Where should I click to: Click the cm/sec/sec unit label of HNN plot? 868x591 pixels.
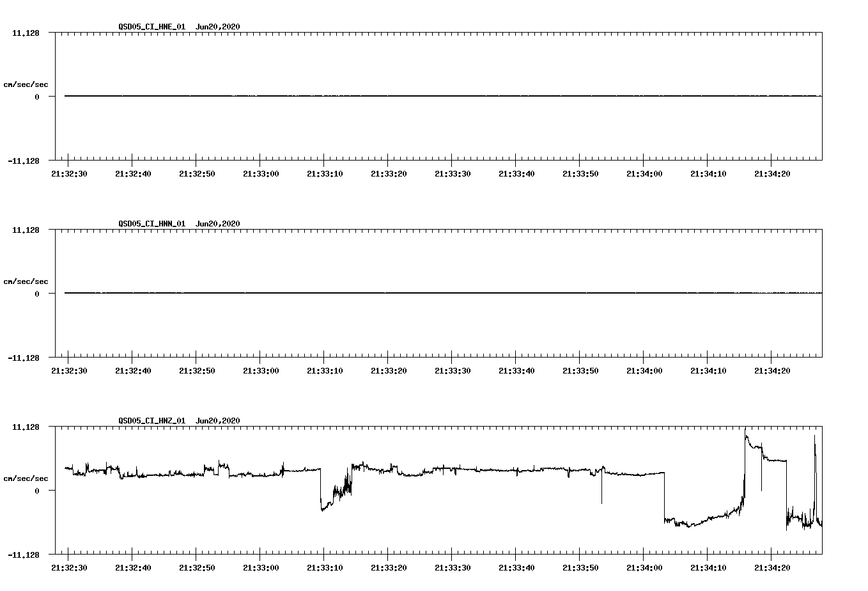pos(26,281)
